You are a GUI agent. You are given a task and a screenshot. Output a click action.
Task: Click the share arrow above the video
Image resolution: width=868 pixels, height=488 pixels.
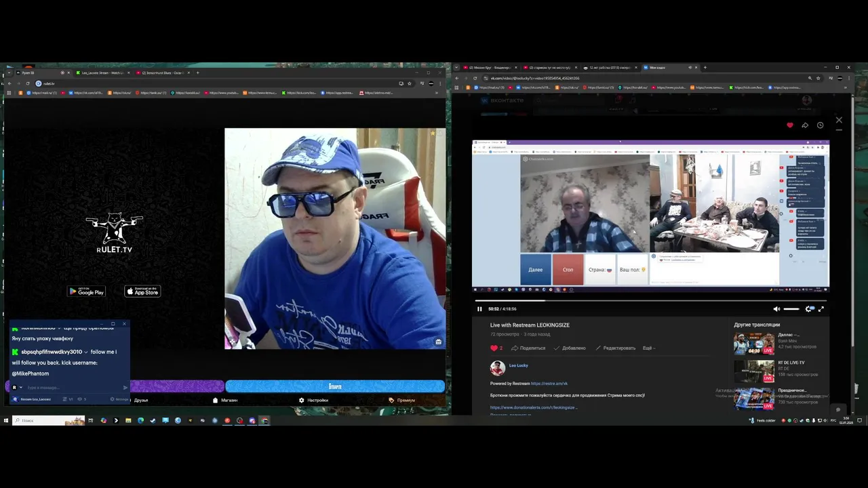[x=805, y=125]
